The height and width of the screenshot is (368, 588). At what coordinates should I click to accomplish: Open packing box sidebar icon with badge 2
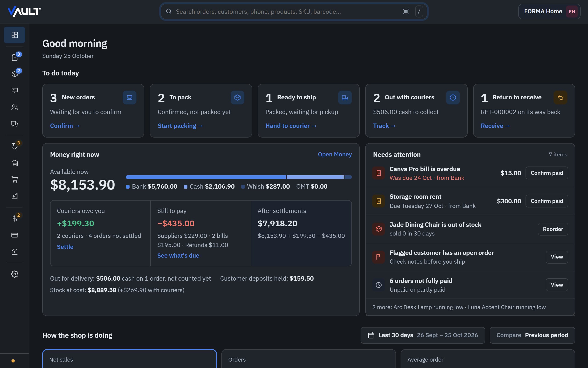coord(14,74)
